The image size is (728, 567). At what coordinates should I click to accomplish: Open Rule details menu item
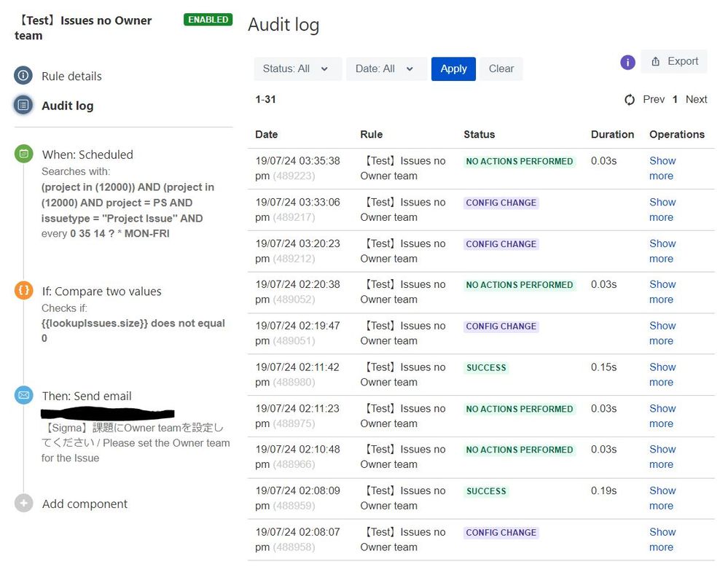click(x=71, y=76)
